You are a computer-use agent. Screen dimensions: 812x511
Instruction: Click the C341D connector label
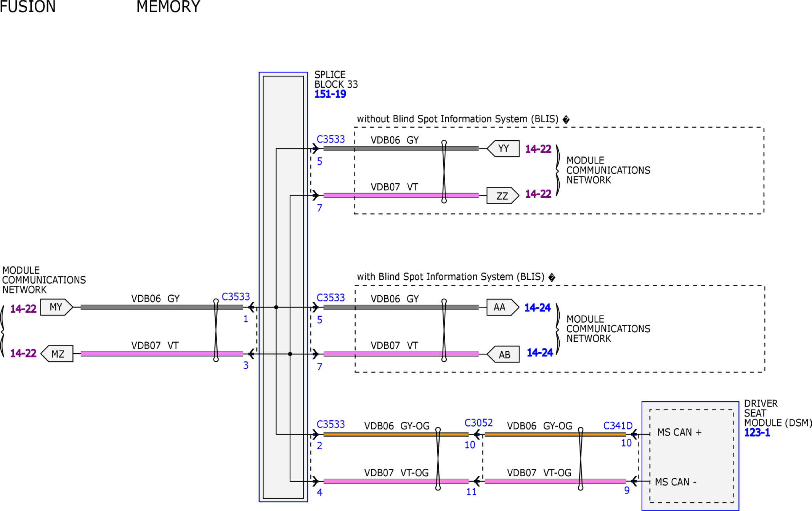[x=618, y=426]
